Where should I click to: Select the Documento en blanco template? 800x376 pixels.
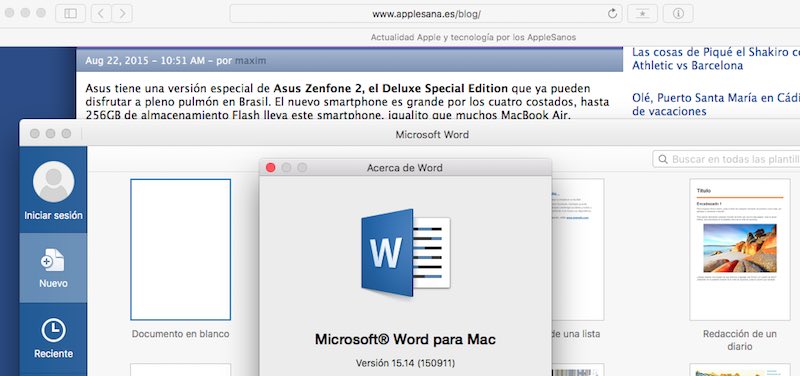click(x=181, y=249)
